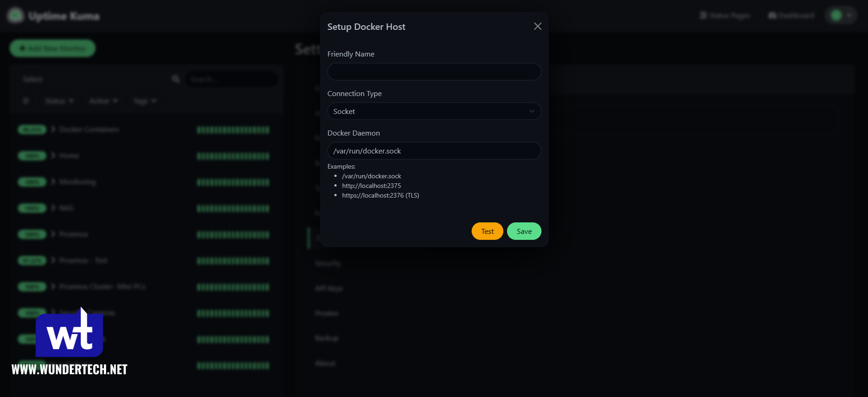Click the http://localhost:2375 example text
The height and width of the screenshot is (397, 868).
[371, 186]
